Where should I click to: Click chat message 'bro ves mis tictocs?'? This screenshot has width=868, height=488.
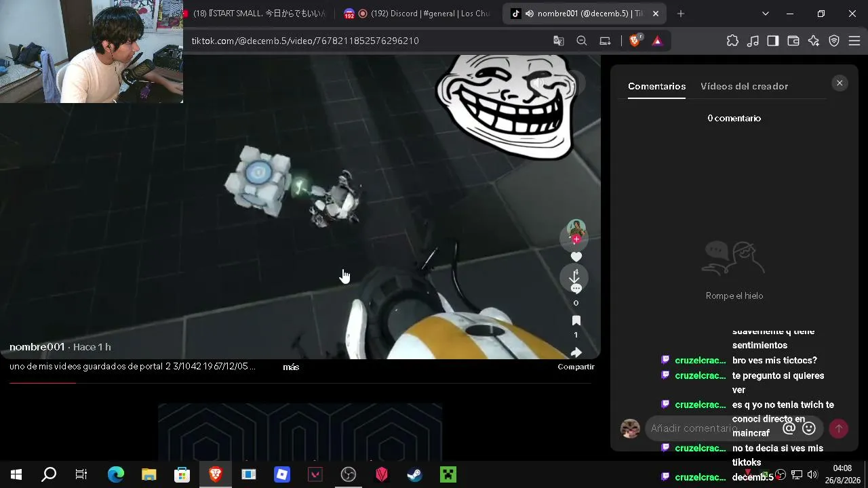click(774, 361)
